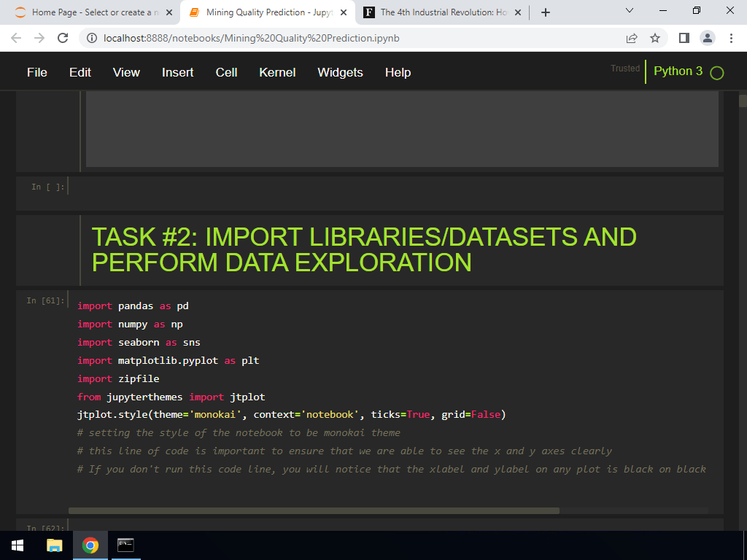747x560 pixels.
Task: Bookmark this page with the star icon
Action: point(655,38)
